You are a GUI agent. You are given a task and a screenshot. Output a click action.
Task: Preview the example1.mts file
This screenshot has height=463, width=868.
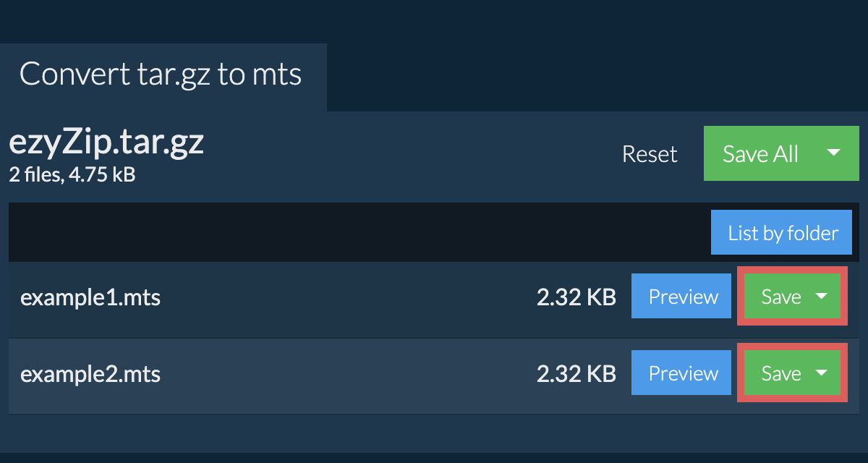683,297
